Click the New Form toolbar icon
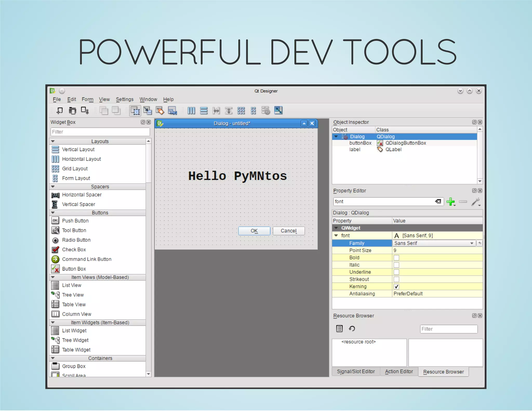Screen dimensions: 532x411 pos(59,111)
